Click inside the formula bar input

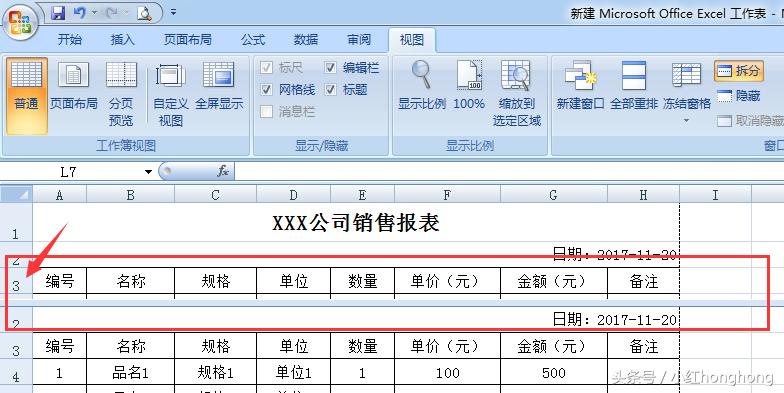[x=509, y=172]
